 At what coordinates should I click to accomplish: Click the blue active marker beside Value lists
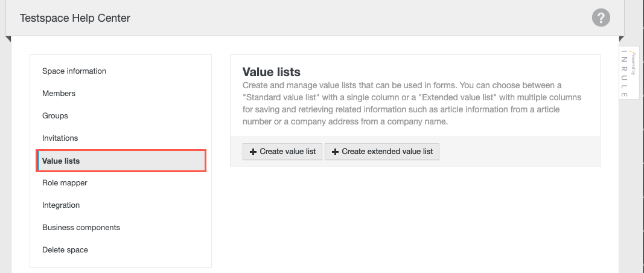point(38,161)
